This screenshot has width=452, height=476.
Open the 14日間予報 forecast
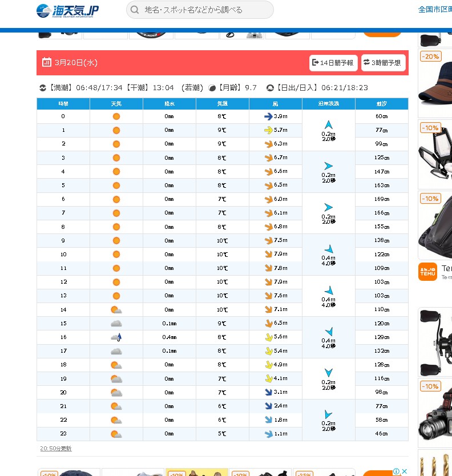(x=333, y=63)
